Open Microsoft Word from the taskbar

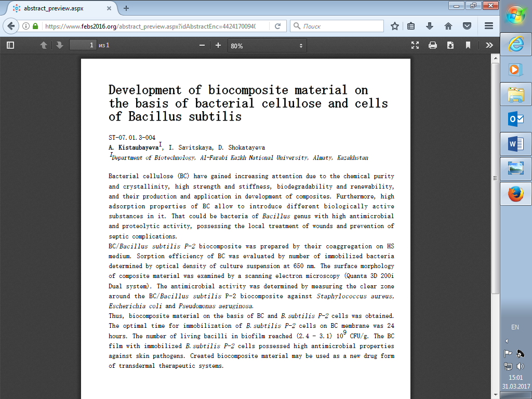(x=515, y=143)
